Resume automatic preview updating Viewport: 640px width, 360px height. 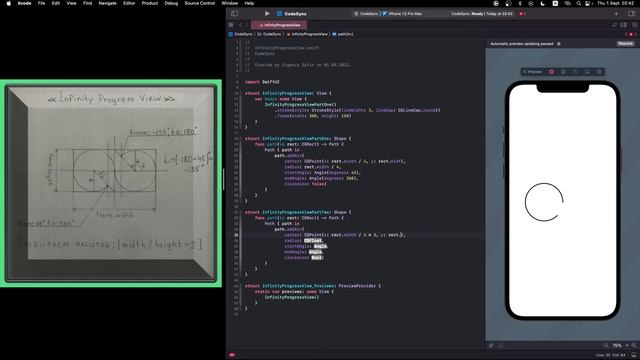(x=625, y=44)
